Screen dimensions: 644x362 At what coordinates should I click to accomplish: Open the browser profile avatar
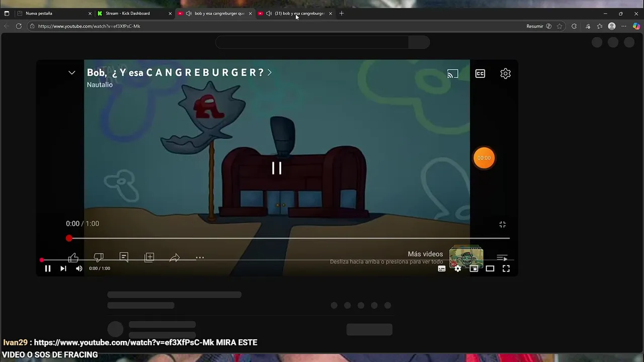(612, 26)
